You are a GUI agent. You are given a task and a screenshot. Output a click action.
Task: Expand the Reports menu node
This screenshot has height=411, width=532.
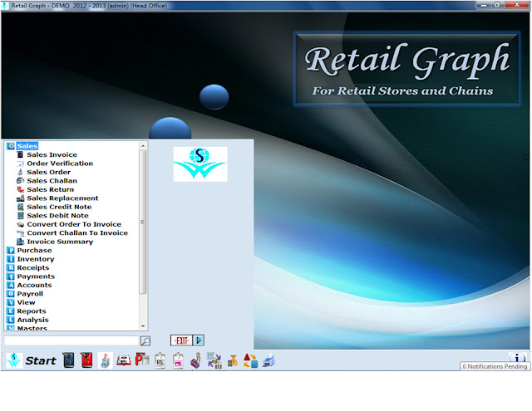point(32,311)
